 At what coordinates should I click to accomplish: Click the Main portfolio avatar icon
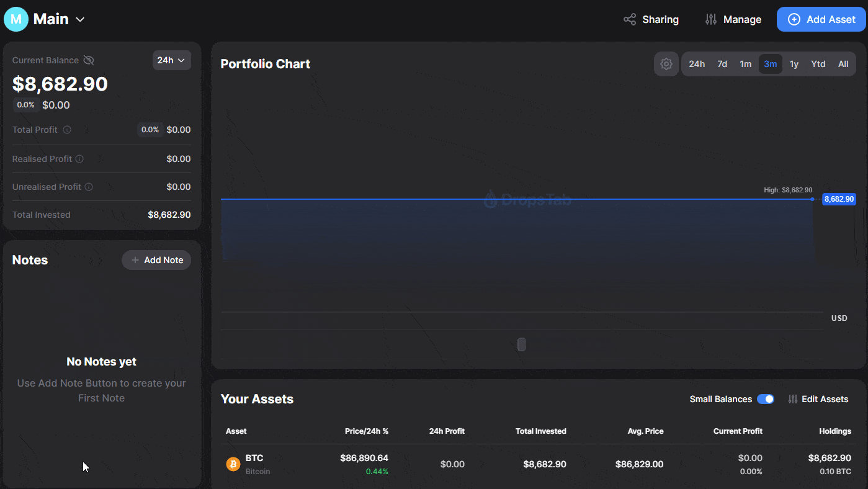click(16, 19)
